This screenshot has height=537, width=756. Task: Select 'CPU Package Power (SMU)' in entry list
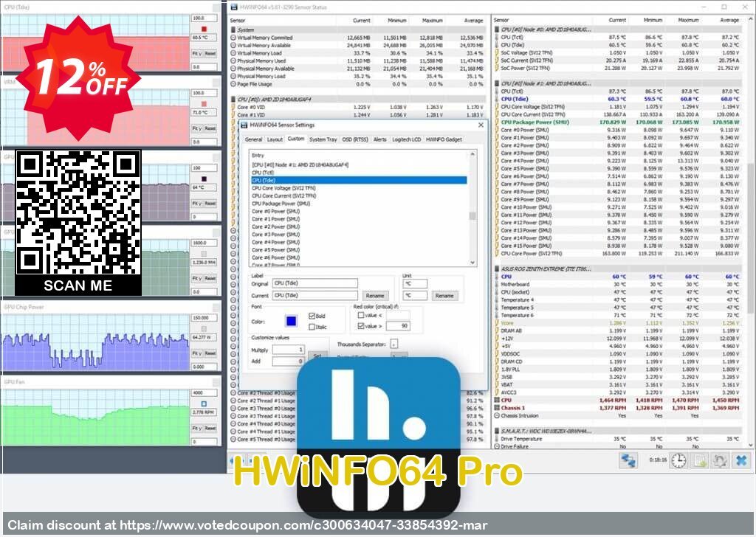(x=281, y=204)
